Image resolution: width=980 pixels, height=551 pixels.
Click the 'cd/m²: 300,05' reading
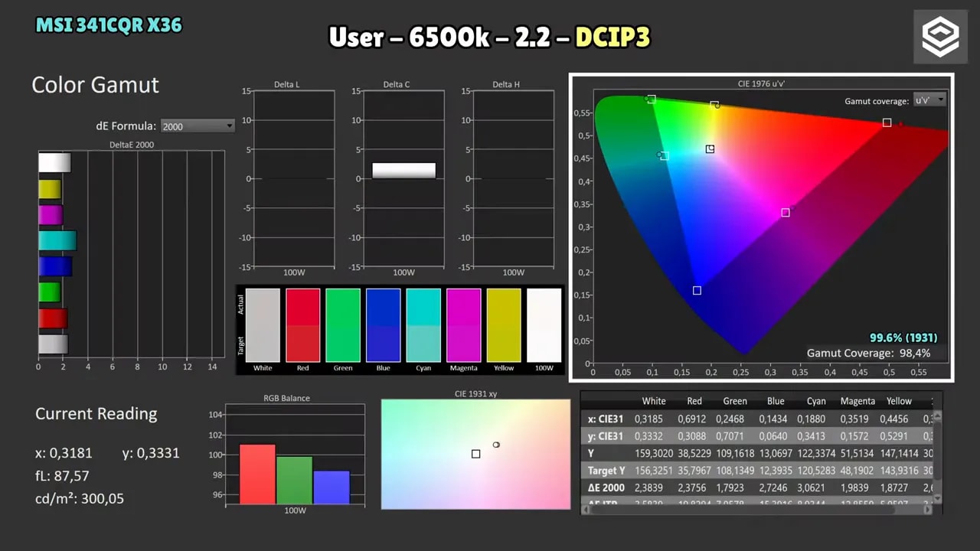pos(80,499)
